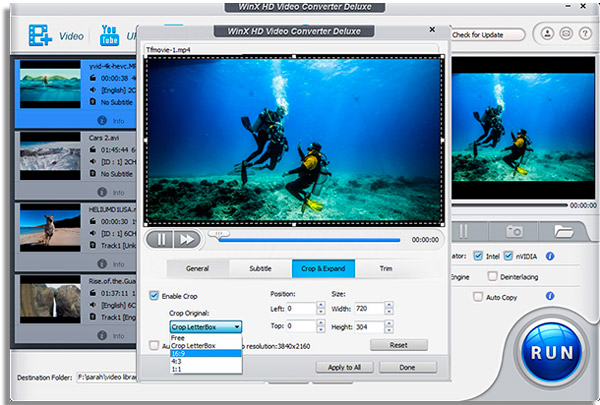Click the add Video icon
The height and width of the screenshot is (405, 600).
[x=40, y=36]
